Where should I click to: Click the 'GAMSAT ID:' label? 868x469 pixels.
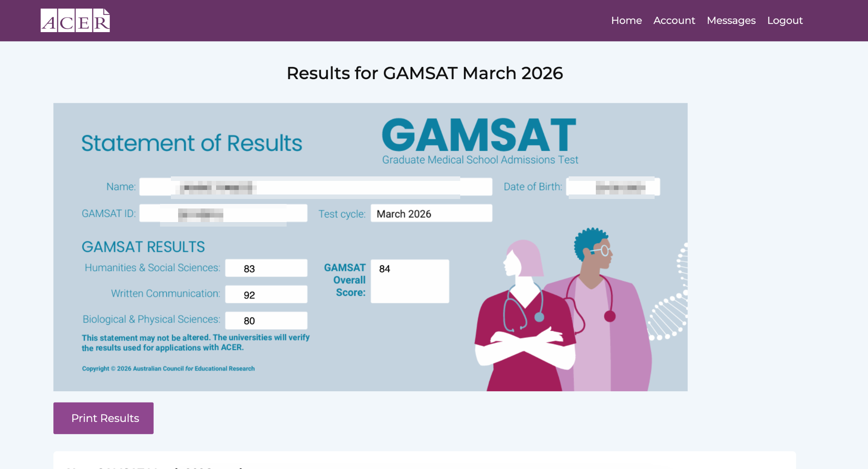click(108, 213)
